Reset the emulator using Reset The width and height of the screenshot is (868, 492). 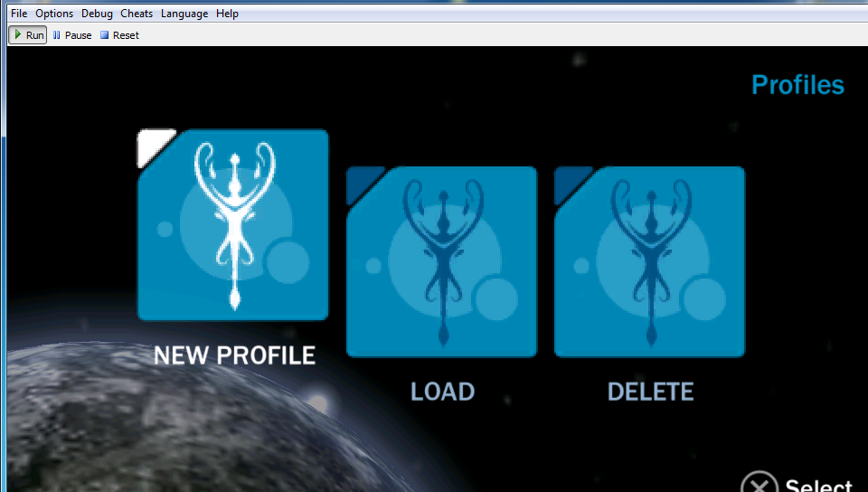coord(119,35)
